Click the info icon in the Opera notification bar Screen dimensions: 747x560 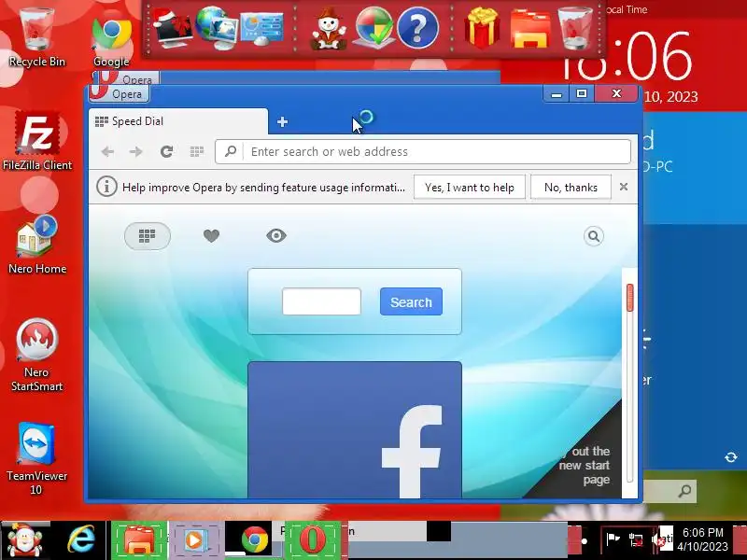(x=106, y=187)
